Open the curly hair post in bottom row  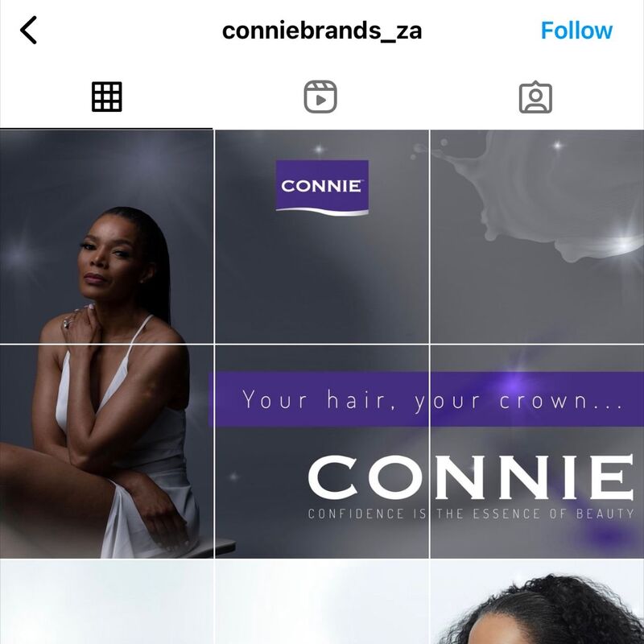point(537,601)
